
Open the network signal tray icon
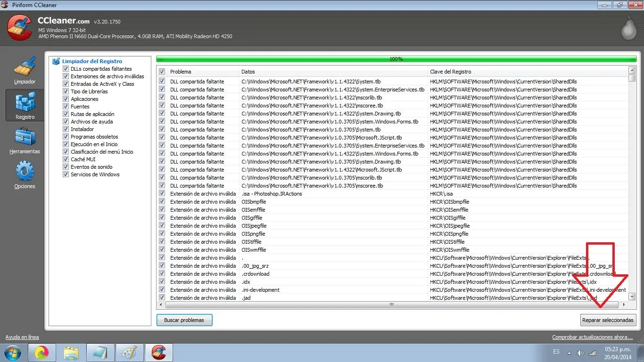[x=592, y=353]
